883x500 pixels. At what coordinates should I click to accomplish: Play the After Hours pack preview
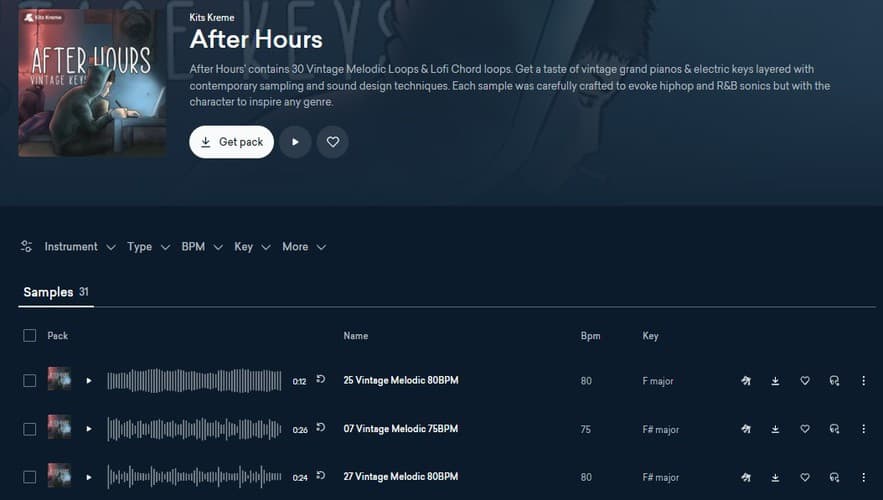pos(295,142)
